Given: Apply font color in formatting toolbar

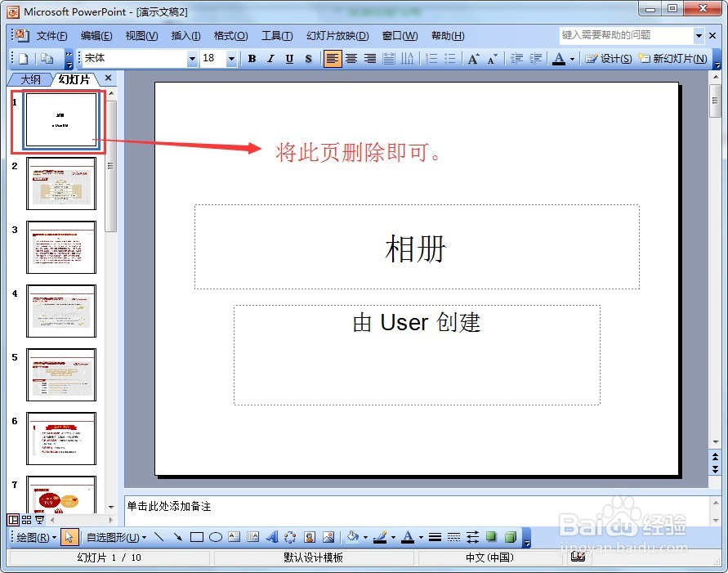Looking at the screenshot, I should [559, 59].
